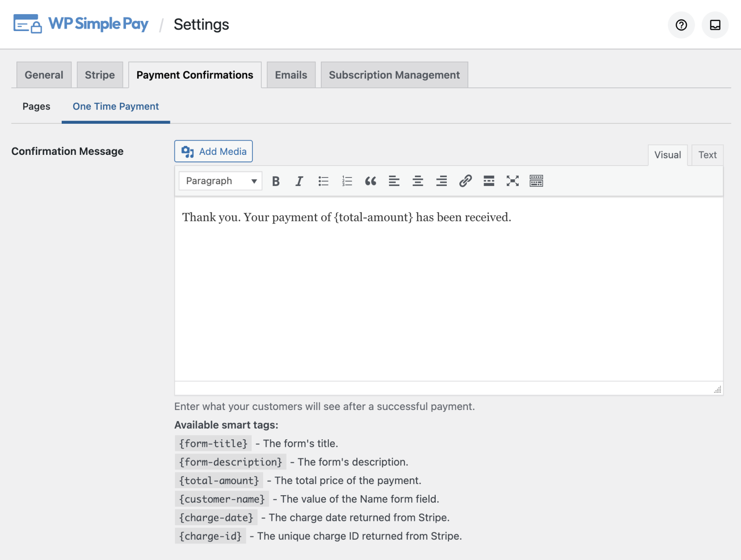The image size is (741, 560).
Task: Open help via question mark icon
Action: pyautogui.click(x=681, y=25)
